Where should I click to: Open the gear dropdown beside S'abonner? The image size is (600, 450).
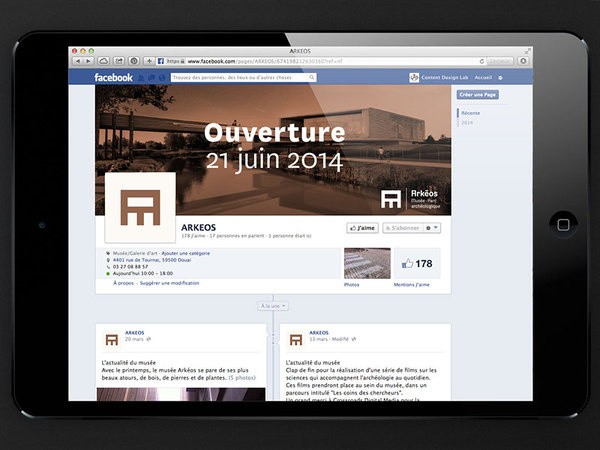(x=432, y=228)
